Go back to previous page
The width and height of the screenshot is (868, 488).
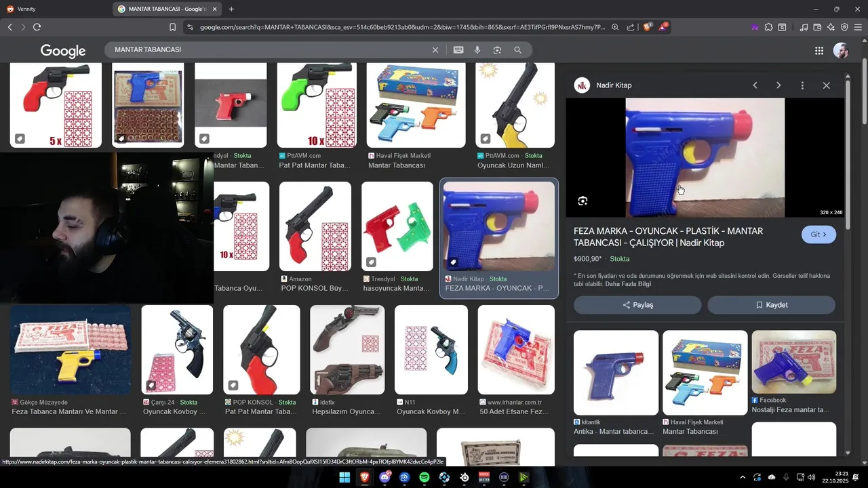coord(9,27)
